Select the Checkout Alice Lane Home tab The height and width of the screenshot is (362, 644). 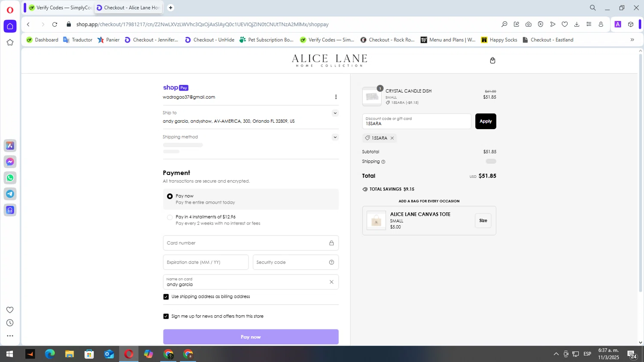point(129,8)
